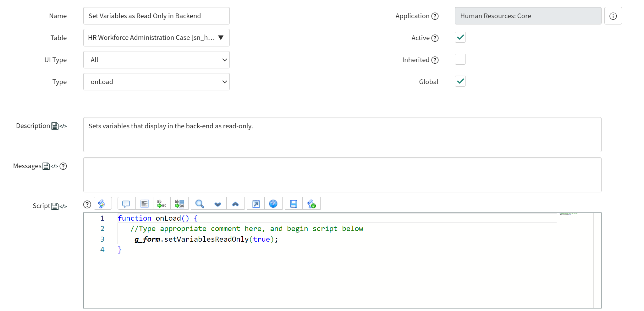644x311 pixels.
Task: Click in the empty Messages text area
Action: click(x=342, y=175)
